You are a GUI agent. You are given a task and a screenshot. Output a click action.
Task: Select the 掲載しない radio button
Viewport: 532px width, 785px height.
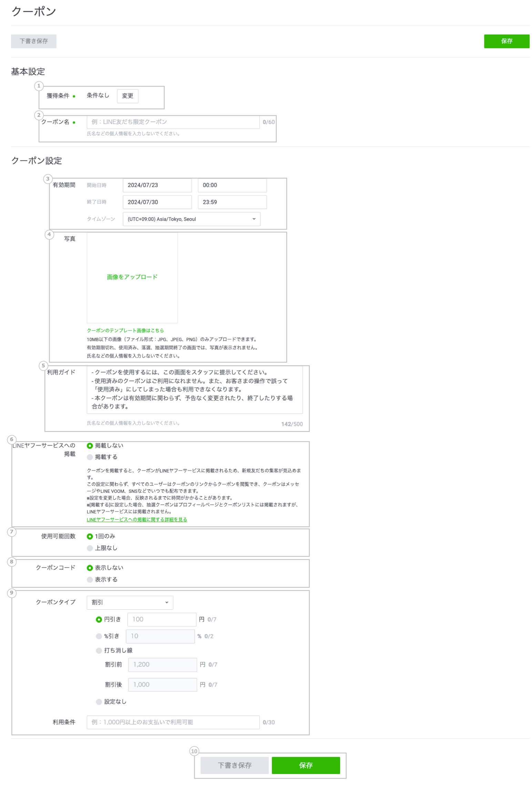coord(90,446)
